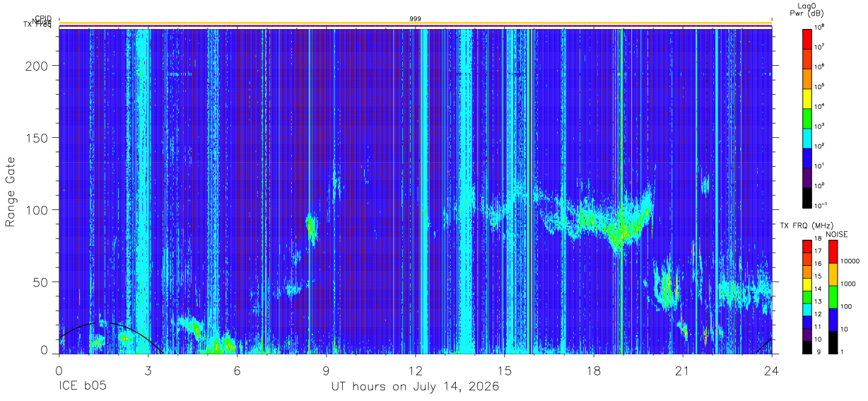Click the '999' CPID value at top
868x401 pixels.
point(416,18)
